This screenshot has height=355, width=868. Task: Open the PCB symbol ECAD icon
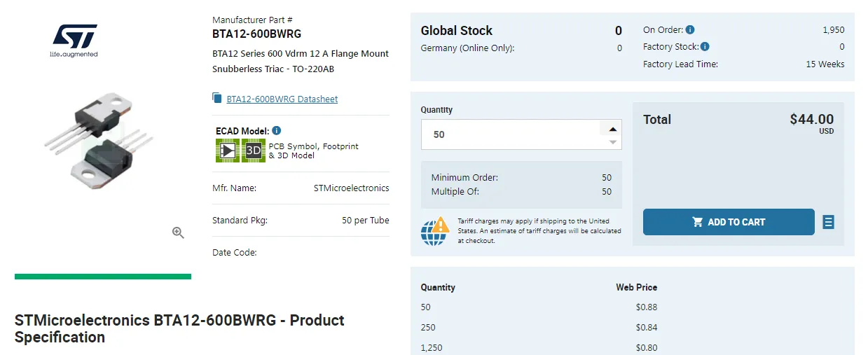pyautogui.click(x=228, y=151)
